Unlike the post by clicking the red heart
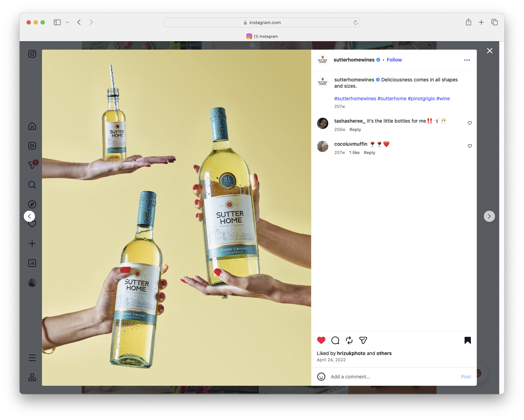 coord(321,340)
